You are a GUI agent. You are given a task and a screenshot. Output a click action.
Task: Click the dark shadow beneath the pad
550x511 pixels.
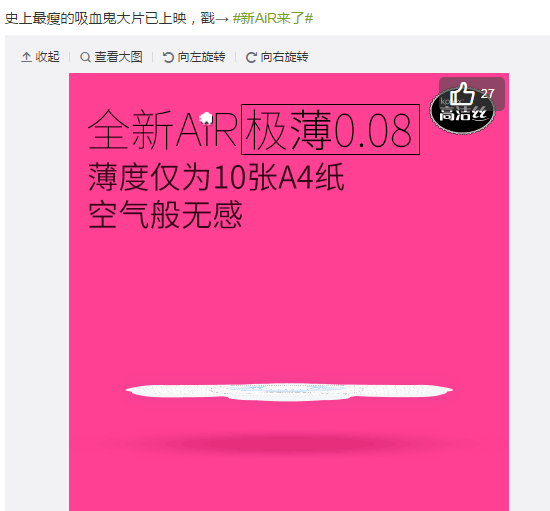pyautogui.click(x=288, y=444)
